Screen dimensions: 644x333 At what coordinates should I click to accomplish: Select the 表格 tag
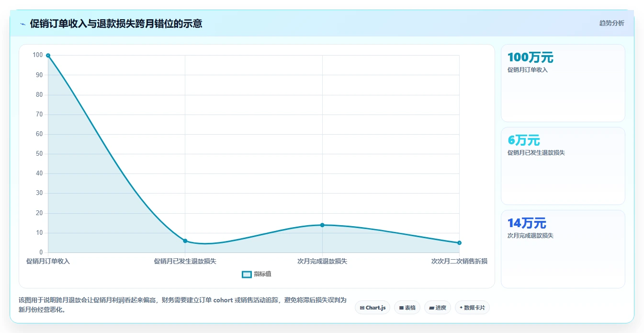pos(407,308)
